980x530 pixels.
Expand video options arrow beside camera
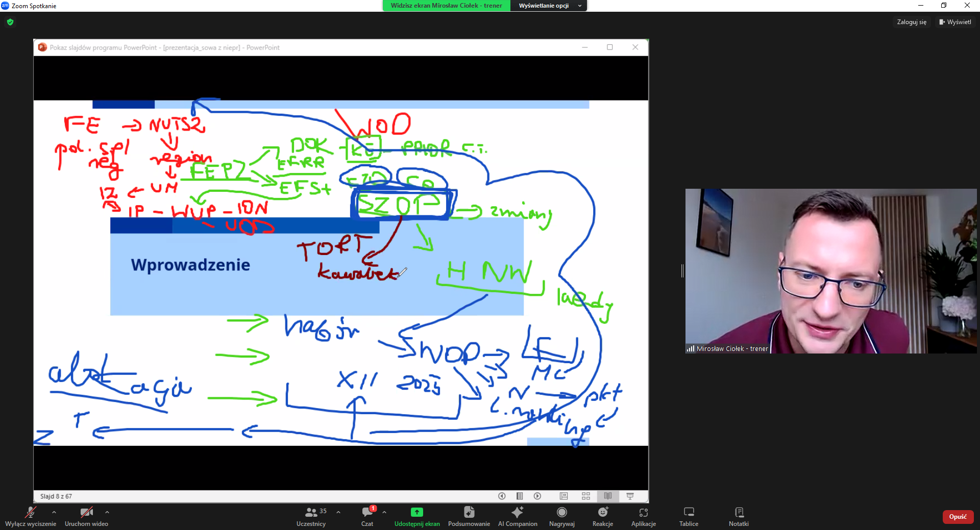107,512
